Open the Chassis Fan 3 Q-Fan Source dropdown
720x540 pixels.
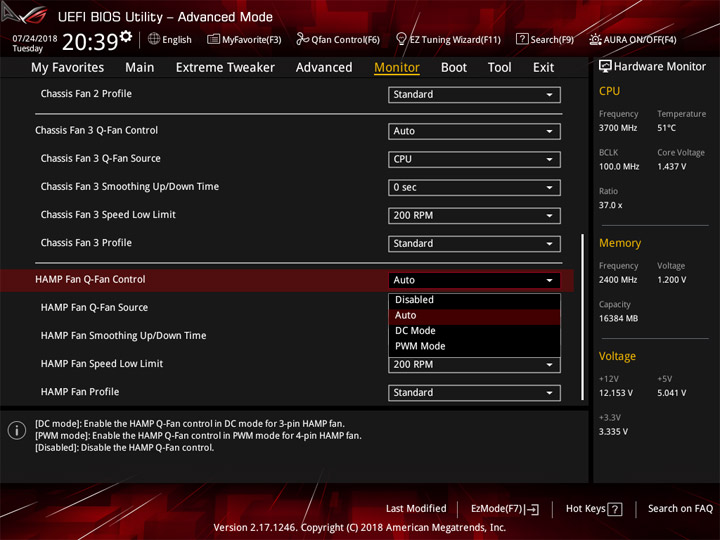point(474,159)
